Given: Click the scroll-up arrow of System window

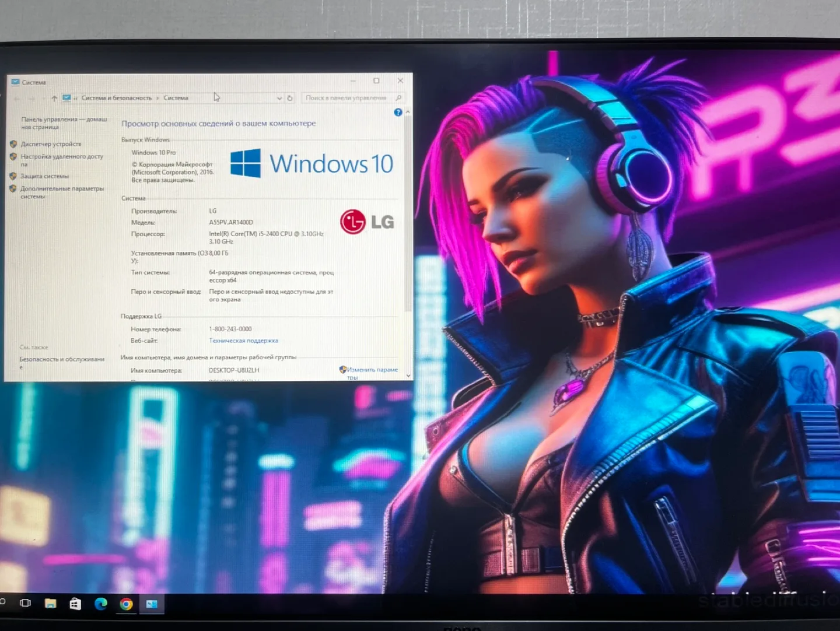Looking at the screenshot, I should tap(408, 111).
